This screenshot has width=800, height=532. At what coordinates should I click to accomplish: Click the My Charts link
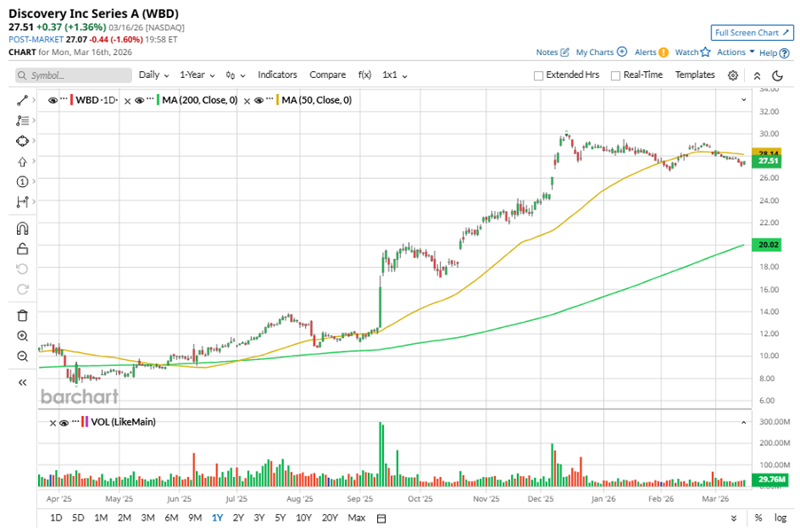pos(595,52)
